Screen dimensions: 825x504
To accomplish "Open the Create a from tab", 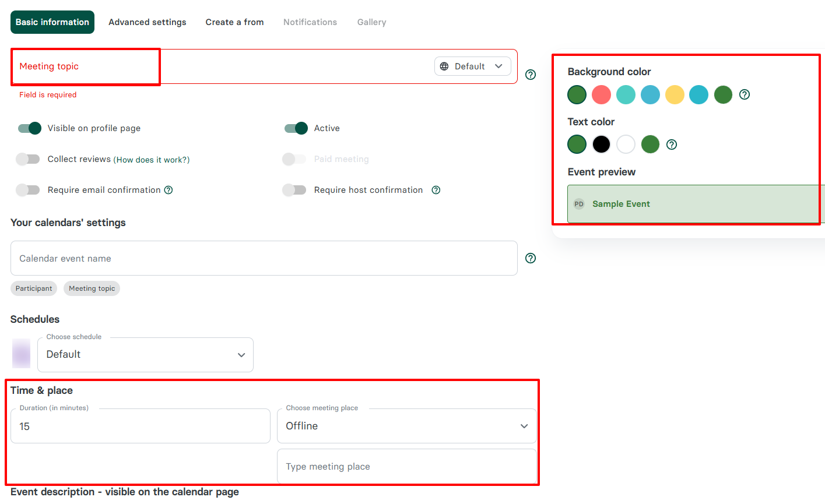I will (234, 22).
